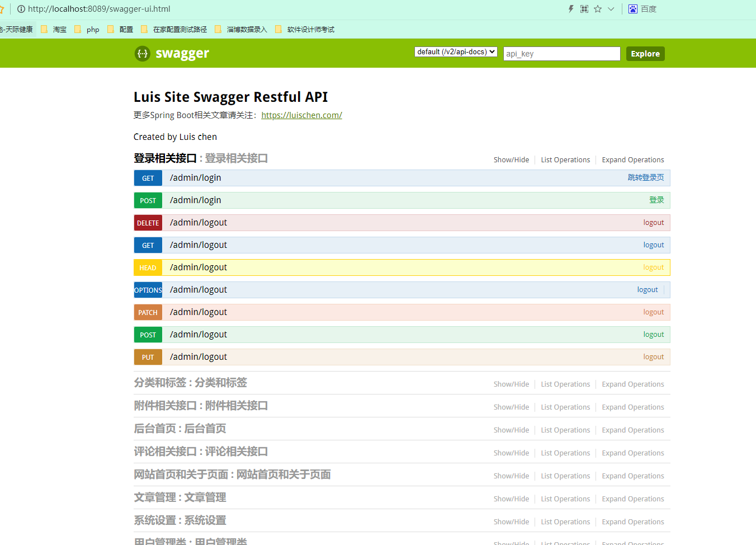Click the logout description on PUT row
The image size is (756, 545).
654,357
